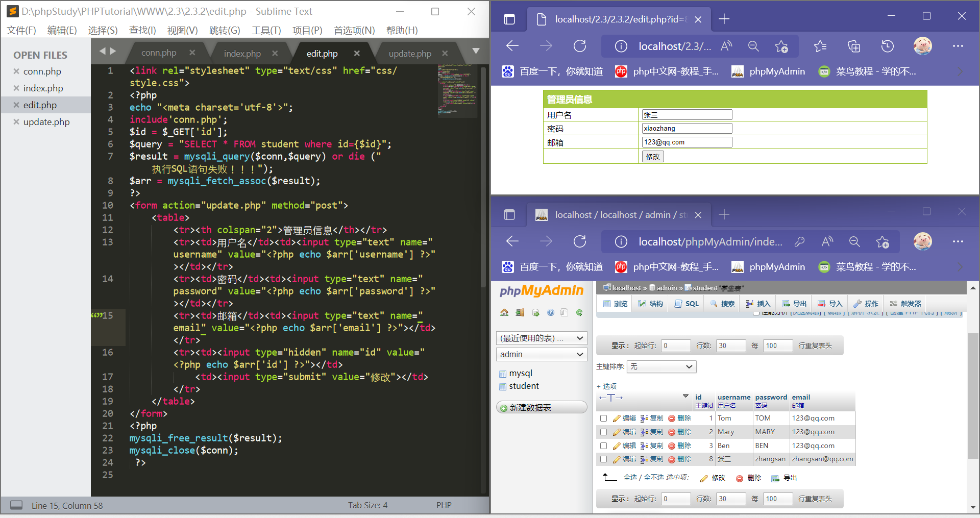
Task: Open the Sublime tab list dropdown arrow
Action: point(476,51)
